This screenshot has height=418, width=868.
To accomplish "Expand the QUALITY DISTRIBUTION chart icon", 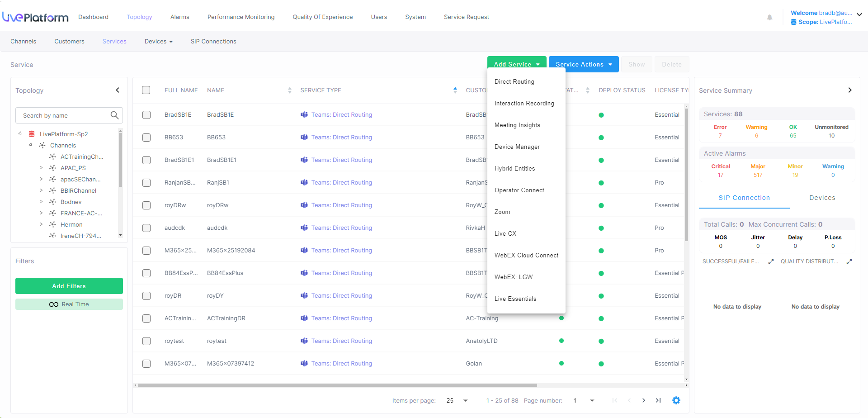I will (x=849, y=261).
